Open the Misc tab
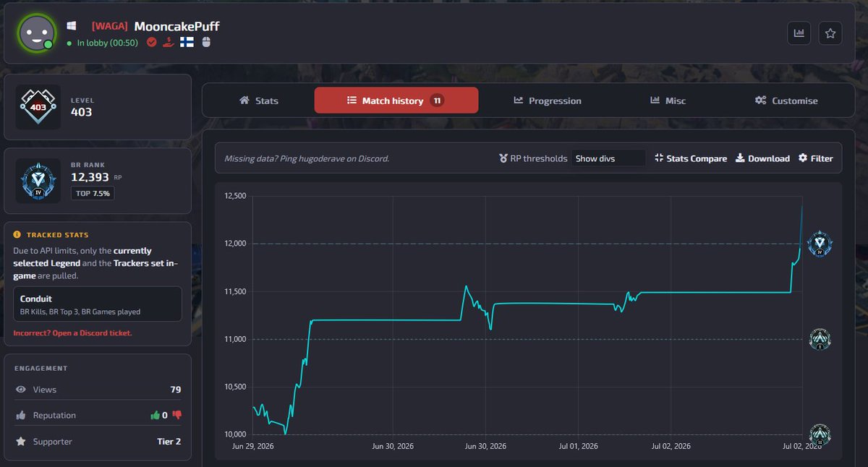868x467 pixels. pos(668,100)
